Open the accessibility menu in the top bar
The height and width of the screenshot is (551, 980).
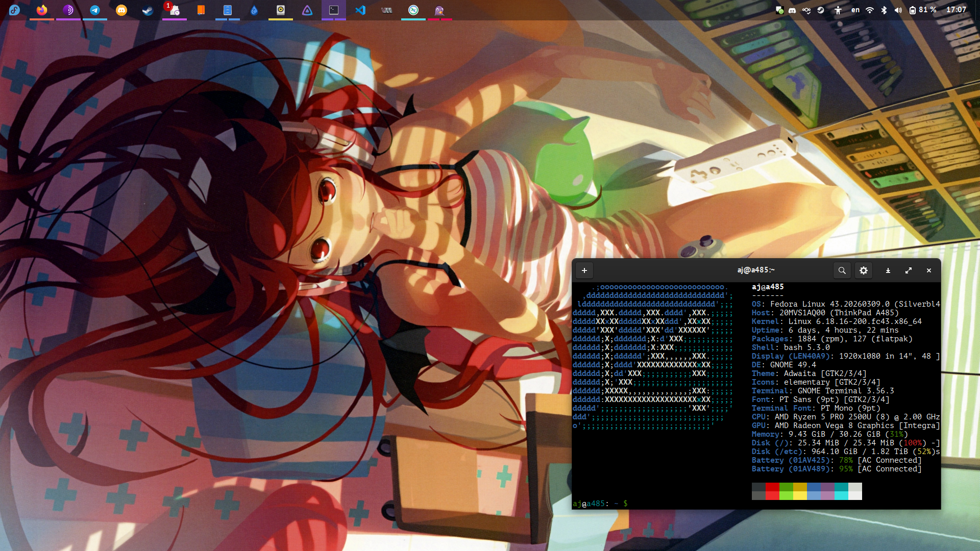838,10
